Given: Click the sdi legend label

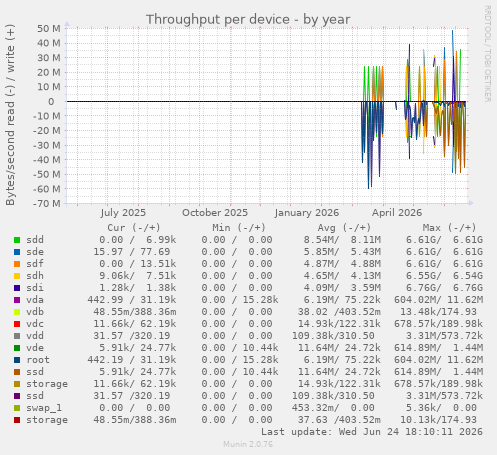Looking at the screenshot, I should 35,288.
